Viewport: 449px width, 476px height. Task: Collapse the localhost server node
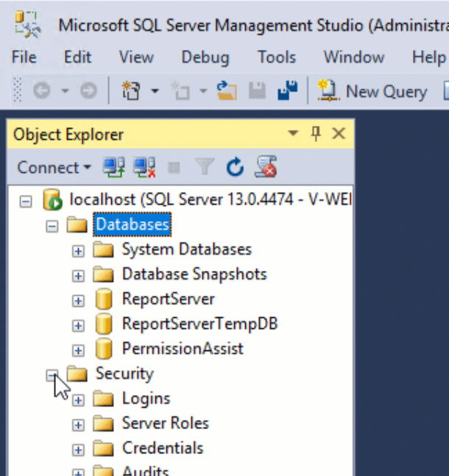26,202
